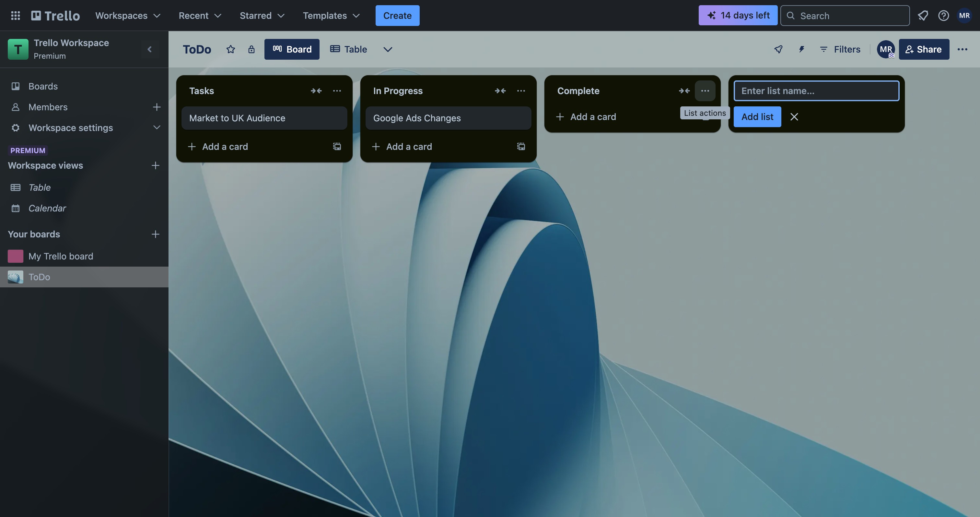980x517 pixels.
Task: Click the ToDo board title
Action: (197, 49)
